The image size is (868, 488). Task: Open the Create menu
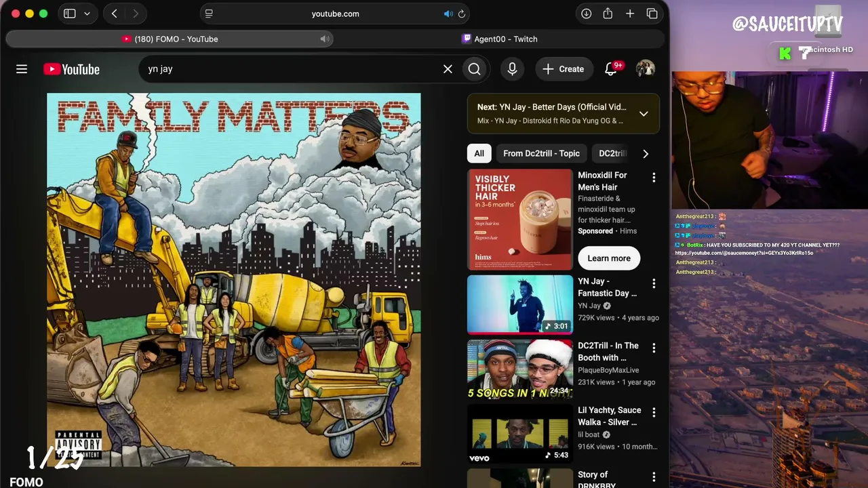(563, 69)
